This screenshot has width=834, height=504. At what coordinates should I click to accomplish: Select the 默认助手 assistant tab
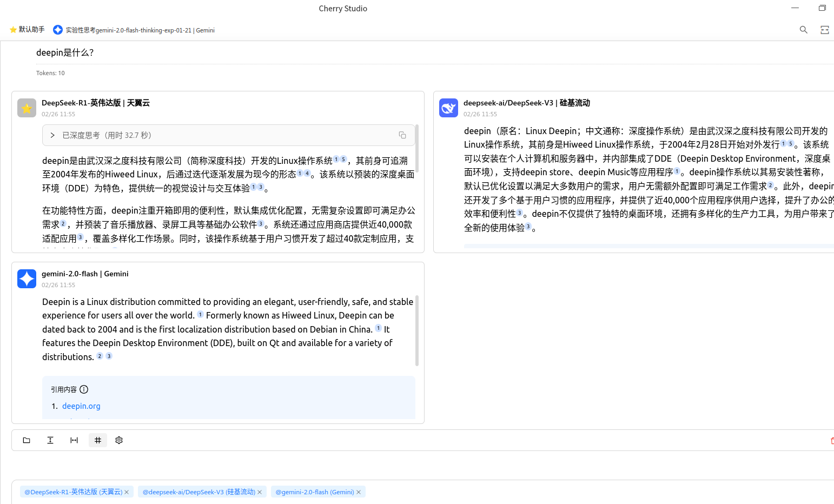(27, 30)
